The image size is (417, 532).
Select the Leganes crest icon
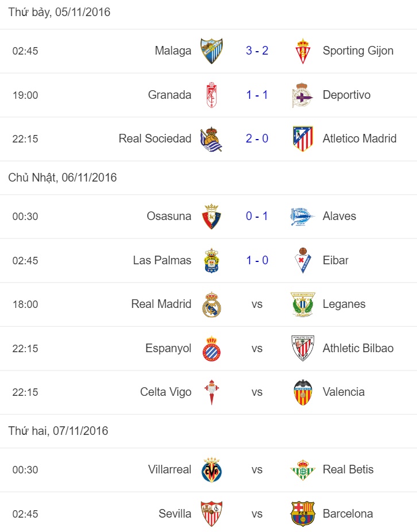pos(303,304)
